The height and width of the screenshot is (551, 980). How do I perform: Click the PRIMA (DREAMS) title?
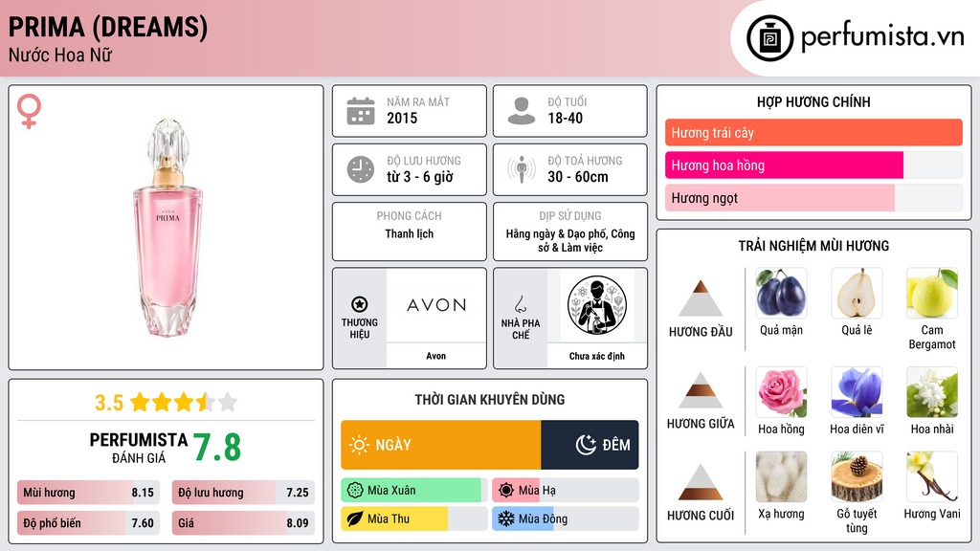[x=107, y=28]
